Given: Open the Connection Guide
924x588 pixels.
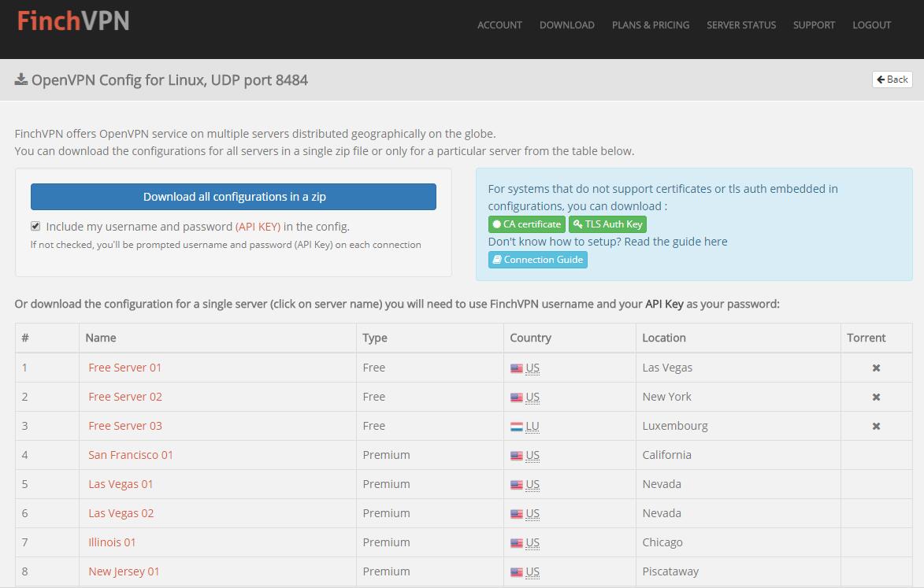Looking at the screenshot, I should 537,260.
